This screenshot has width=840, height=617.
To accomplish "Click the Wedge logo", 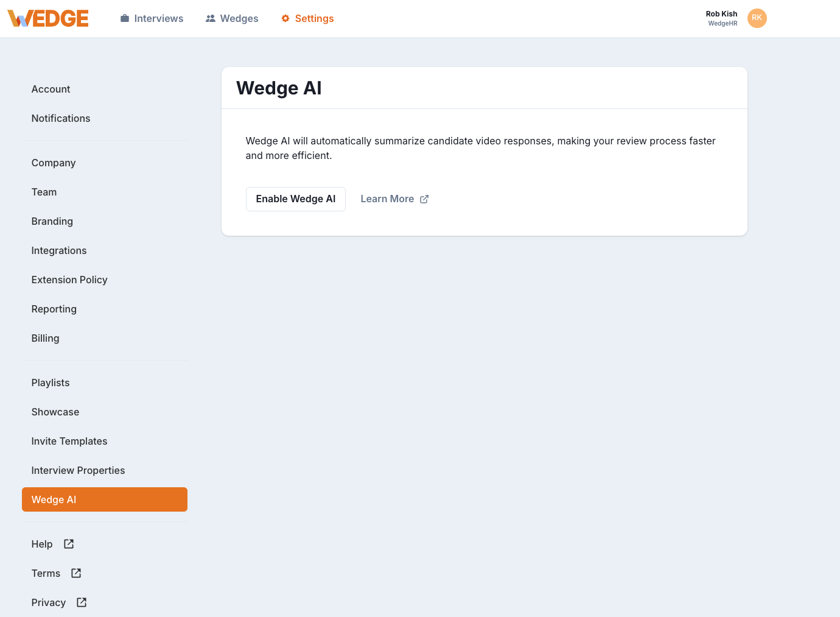I will pos(48,18).
